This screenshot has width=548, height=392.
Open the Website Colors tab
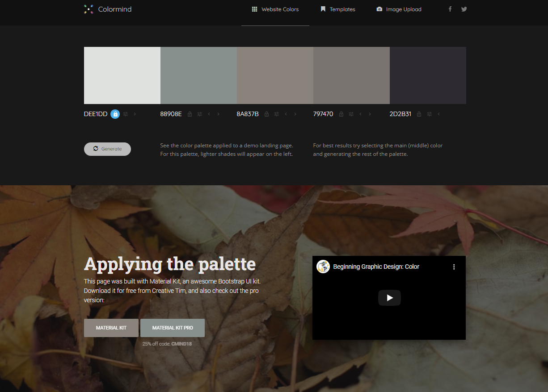tap(275, 9)
